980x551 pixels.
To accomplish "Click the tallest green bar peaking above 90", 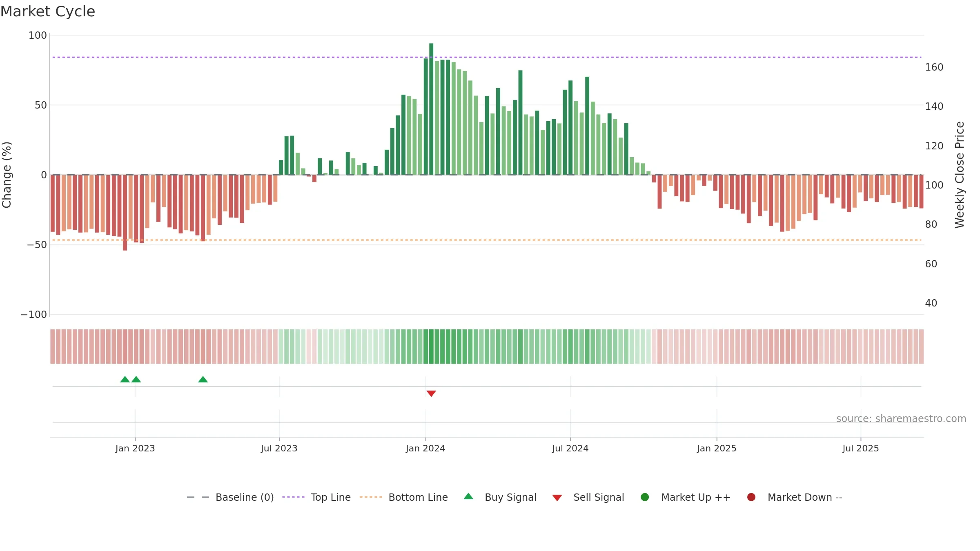I will click(431, 109).
